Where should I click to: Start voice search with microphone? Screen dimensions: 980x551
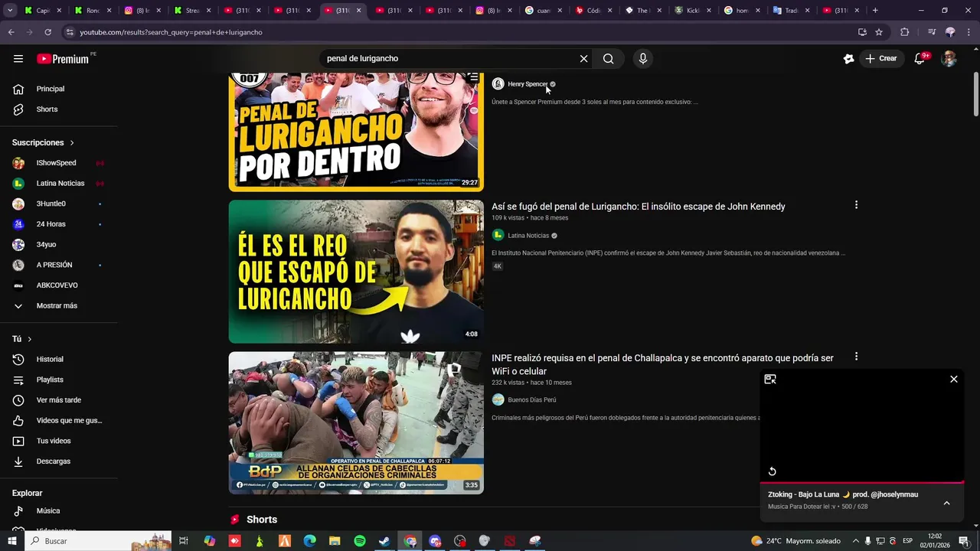tap(643, 58)
